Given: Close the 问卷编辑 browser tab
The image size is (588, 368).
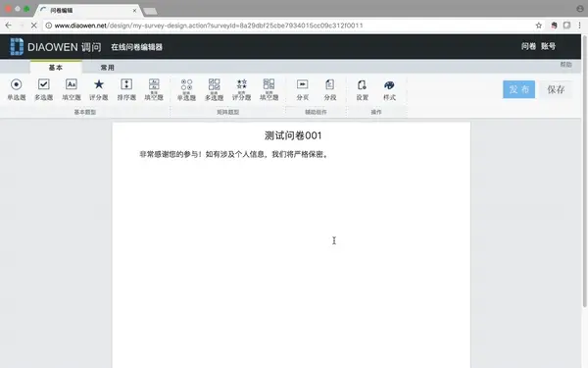Looking at the screenshot, I should coord(134,11).
